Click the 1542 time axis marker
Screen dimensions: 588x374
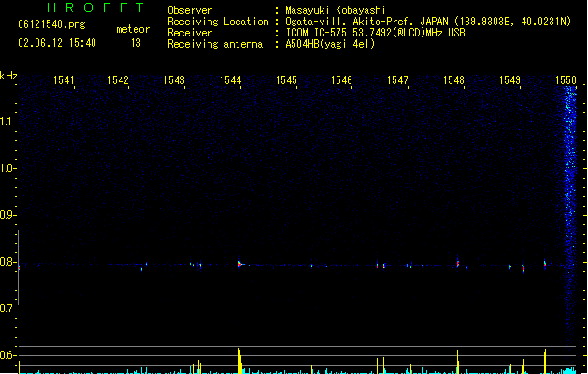click(x=118, y=80)
